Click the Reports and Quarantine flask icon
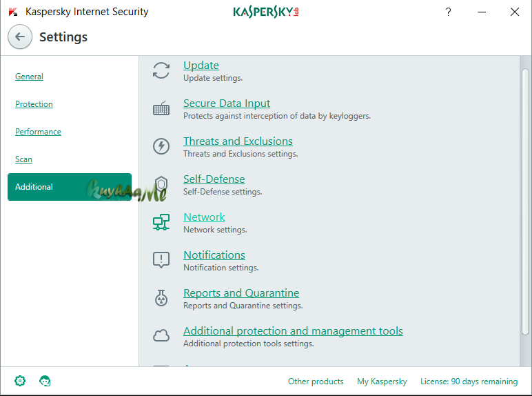532x396 pixels. tap(161, 298)
